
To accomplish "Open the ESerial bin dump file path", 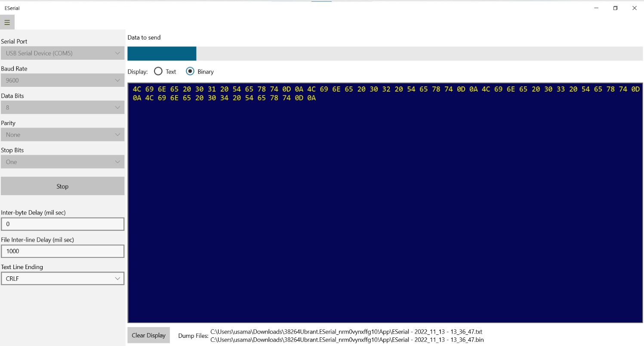I will pyautogui.click(x=346, y=340).
